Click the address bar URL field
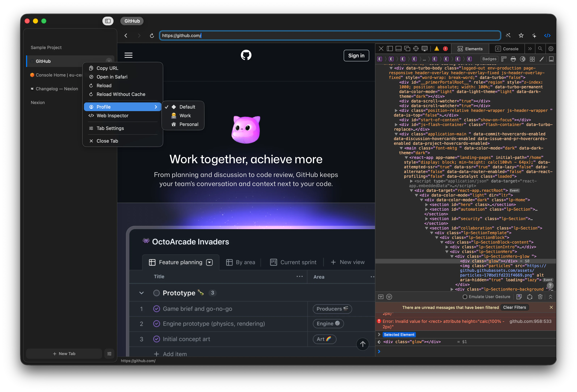577x392 pixels. [330, 35]
